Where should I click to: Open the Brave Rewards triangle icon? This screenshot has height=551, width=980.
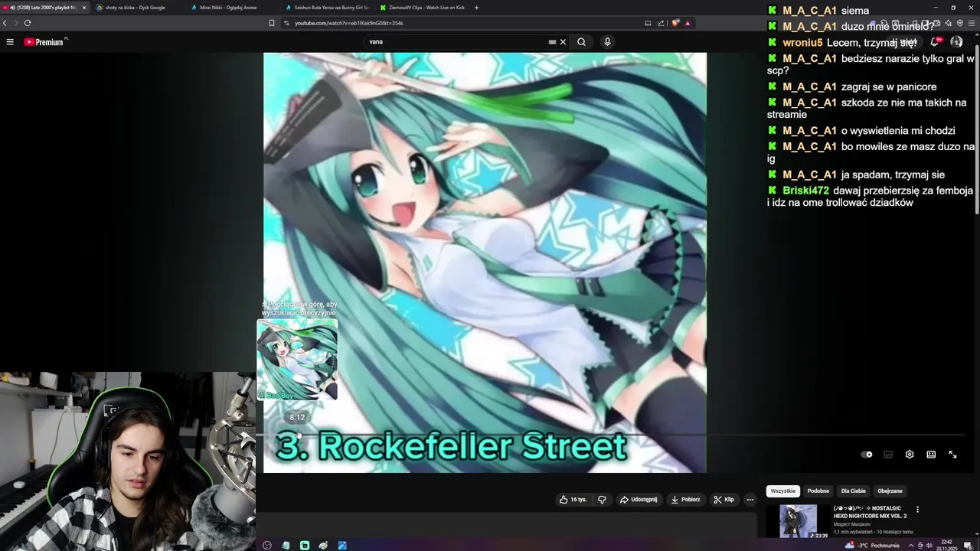pos(688,23)
